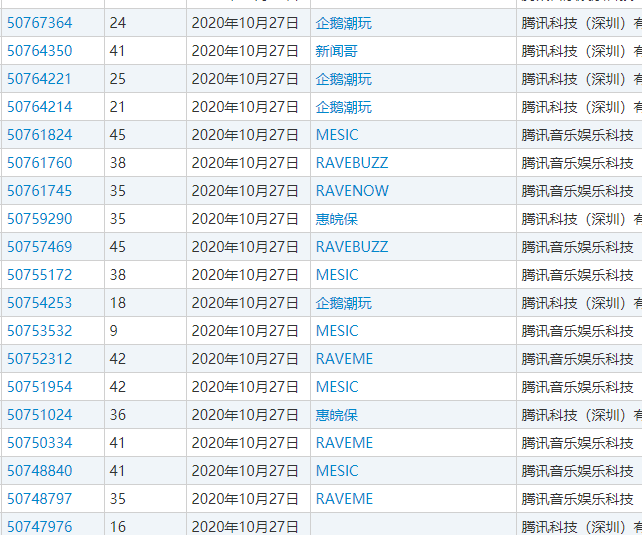
Task: Open application number 50752312
Action: [40, 359]
